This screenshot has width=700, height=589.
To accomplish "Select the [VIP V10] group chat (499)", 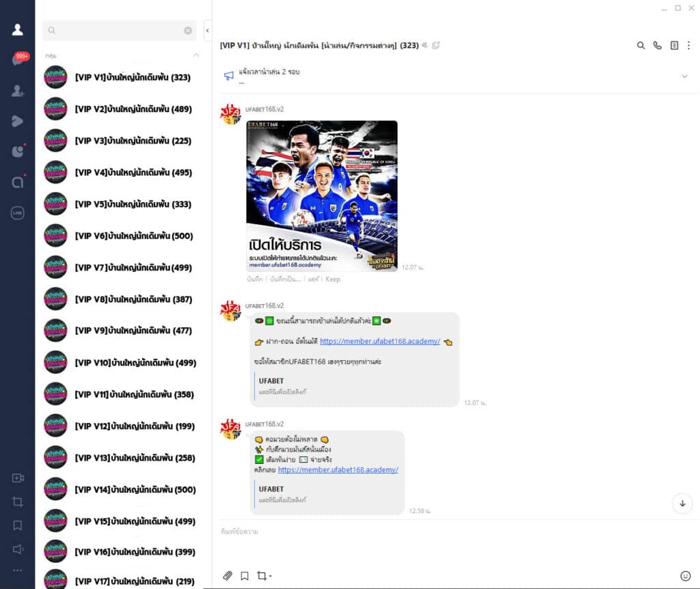I will [122, 362].
